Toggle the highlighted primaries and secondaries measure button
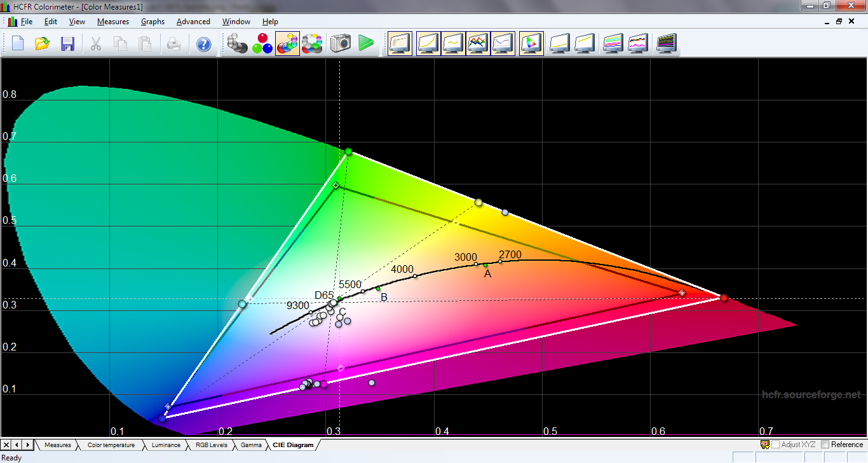Image resolution: width=868 pixels, height=463 pixels. (287, 44)
